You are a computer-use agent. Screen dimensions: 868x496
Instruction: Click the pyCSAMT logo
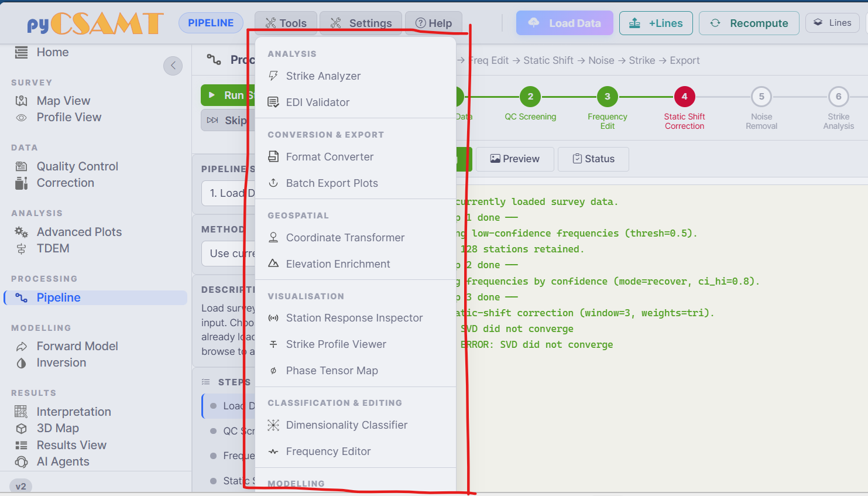(x=95, y=23)
